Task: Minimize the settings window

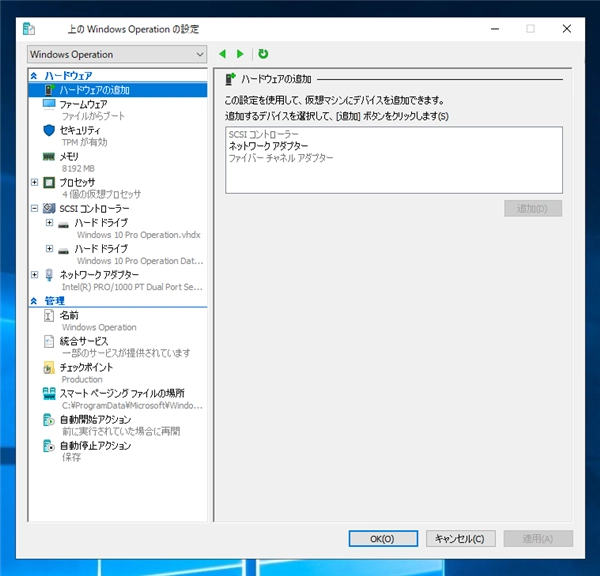Action: pyautogui.click(x=495, y=29)
